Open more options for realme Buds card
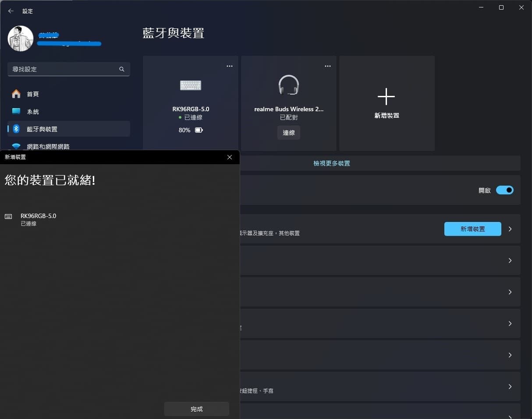Image resolution: width=532 pixels, height=419 pixels. pyautogui.click(x=328, y=66)
